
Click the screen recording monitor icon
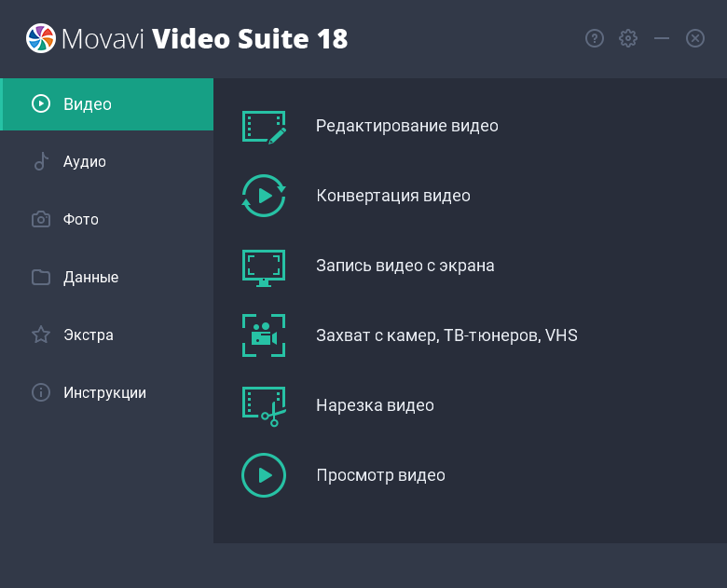pos(264,268)
